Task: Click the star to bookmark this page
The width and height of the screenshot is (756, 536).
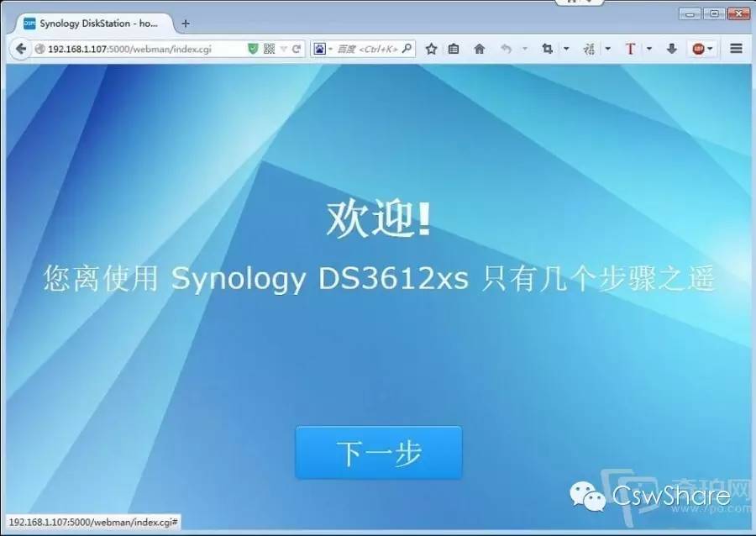Action: pos(430,48)
